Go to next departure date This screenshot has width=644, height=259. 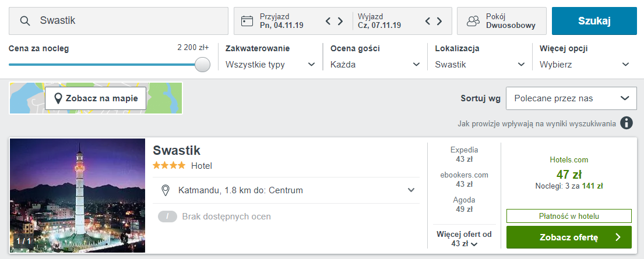click(441, 22)
